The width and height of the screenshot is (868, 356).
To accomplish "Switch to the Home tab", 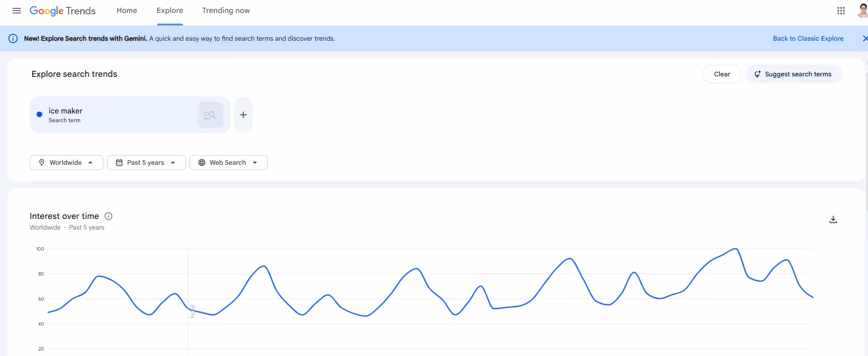I will tap(127, 10).
